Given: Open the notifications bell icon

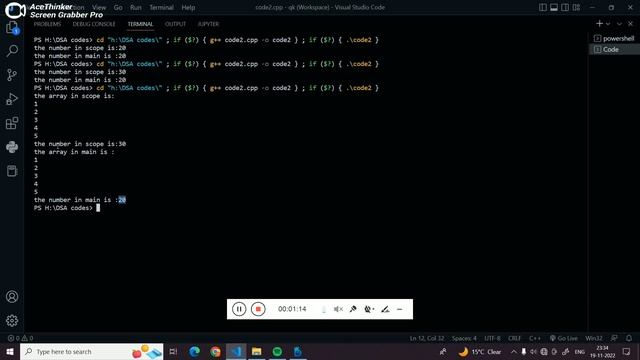Looking at the screenshot, I should point(629,338).
